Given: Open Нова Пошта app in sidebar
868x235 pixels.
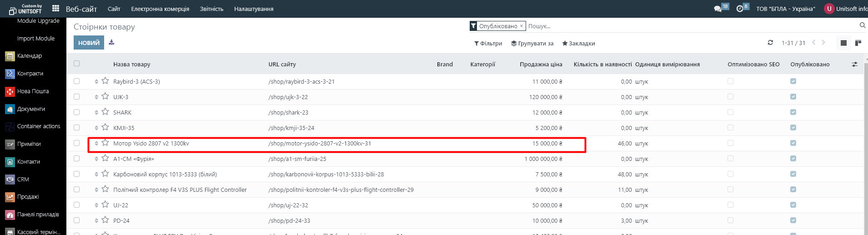Looking at the screenshot, I should point(33,91).
